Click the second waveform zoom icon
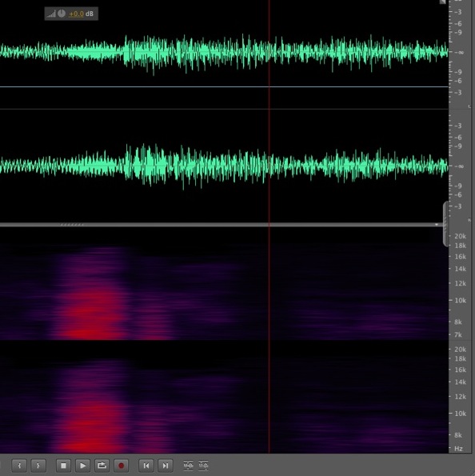 point(203,466)
